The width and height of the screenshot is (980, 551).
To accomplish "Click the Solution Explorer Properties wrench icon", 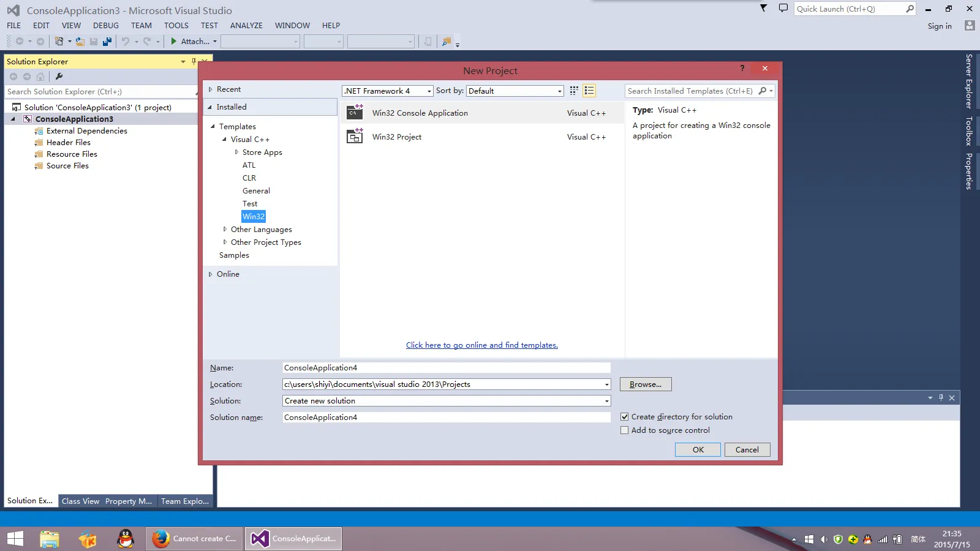I will pyautogui.click(x=59, y=77).
